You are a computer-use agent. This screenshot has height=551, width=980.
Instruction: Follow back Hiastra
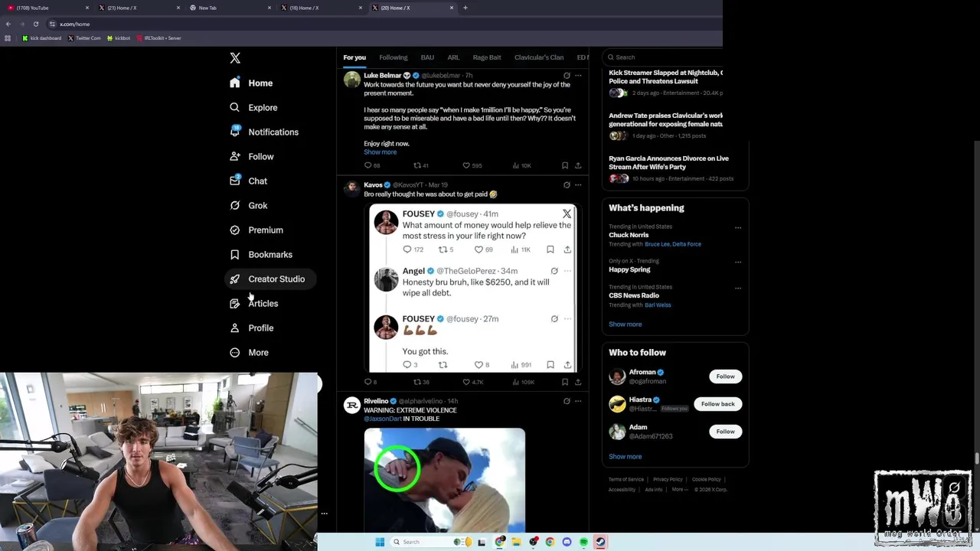pos(717,404)
